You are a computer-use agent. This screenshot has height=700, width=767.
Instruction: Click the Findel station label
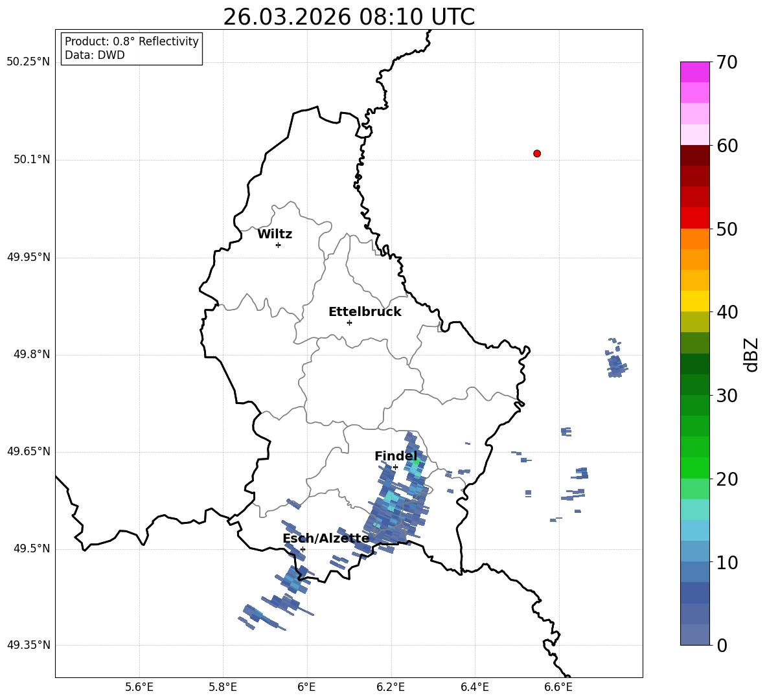pos(396,456)
